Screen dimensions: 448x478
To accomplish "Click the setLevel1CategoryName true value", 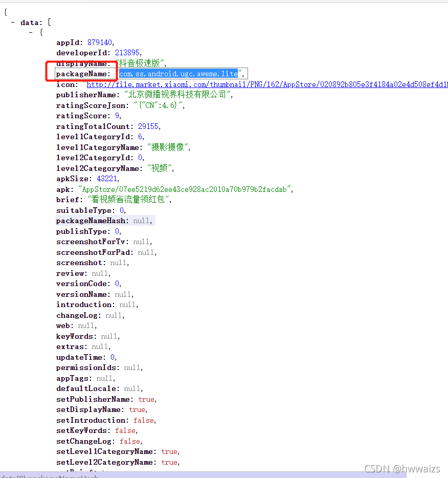I will (x=169, y=452).
